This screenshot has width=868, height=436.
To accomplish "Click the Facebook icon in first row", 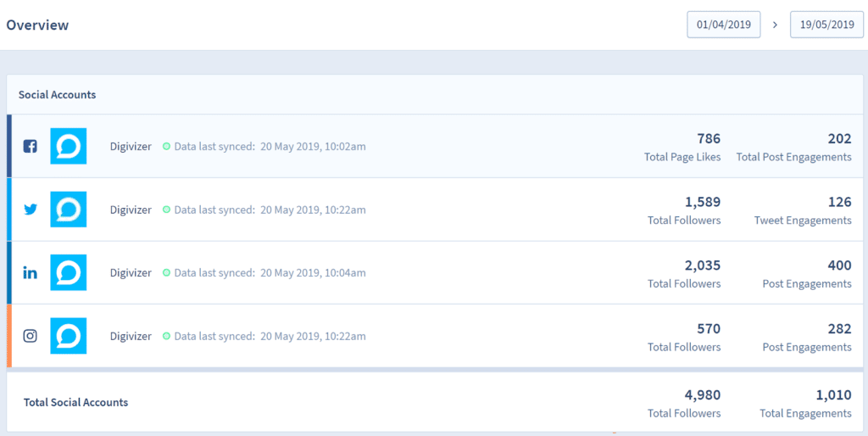I will (30, 146).
